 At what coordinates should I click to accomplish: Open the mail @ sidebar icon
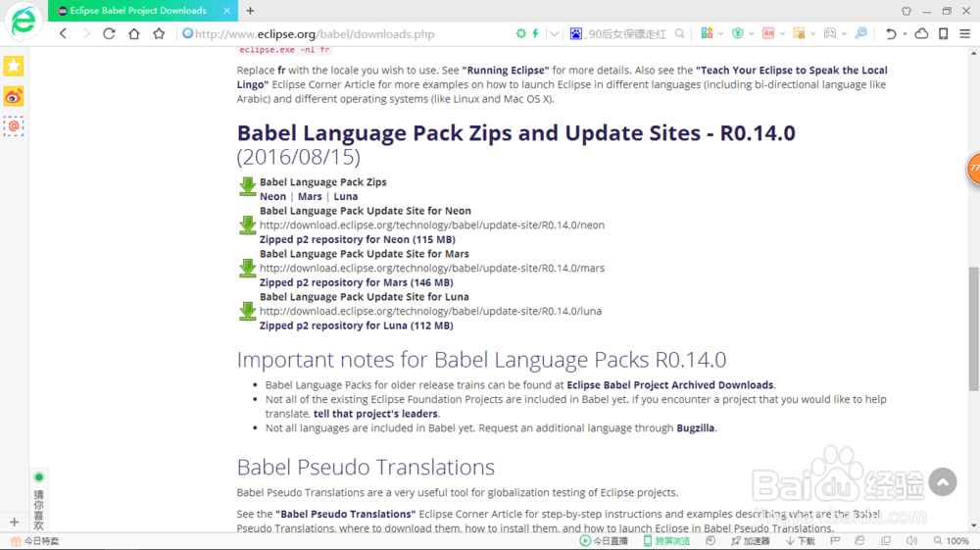(14, 126)
